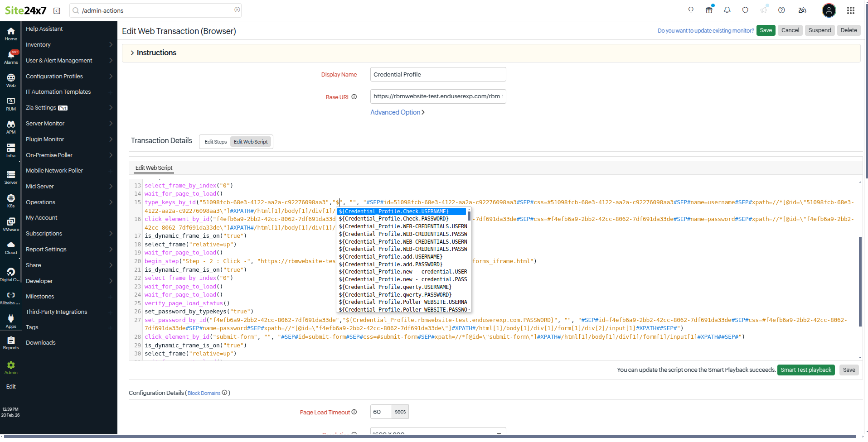The height and width of the screenshot is (442, 868).
Task: Go to Reports via the sidebar icon
Action: 10,343
